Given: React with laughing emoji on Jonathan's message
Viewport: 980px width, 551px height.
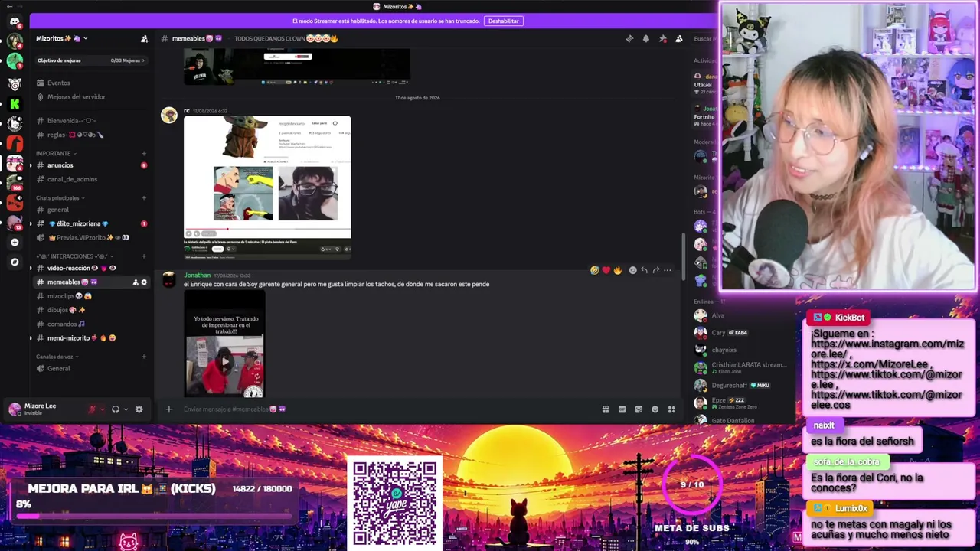Looking at the screenshot, I should (x=594, y=270).
